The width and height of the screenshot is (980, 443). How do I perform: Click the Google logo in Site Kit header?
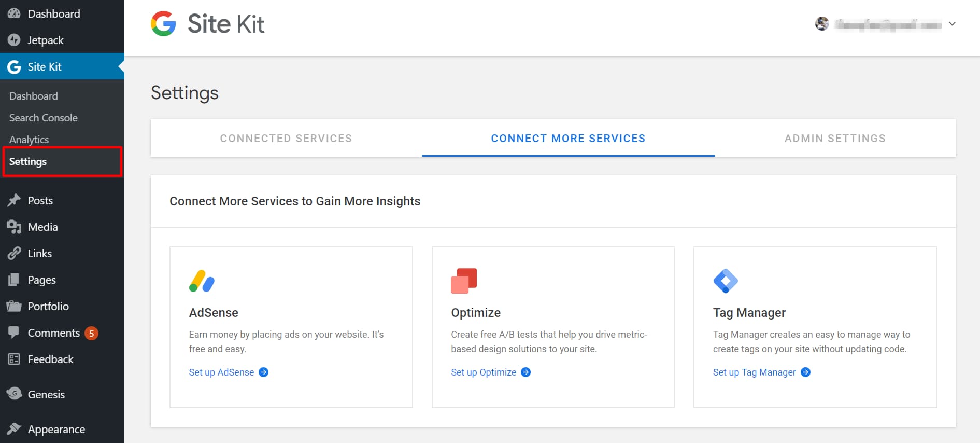163,24
